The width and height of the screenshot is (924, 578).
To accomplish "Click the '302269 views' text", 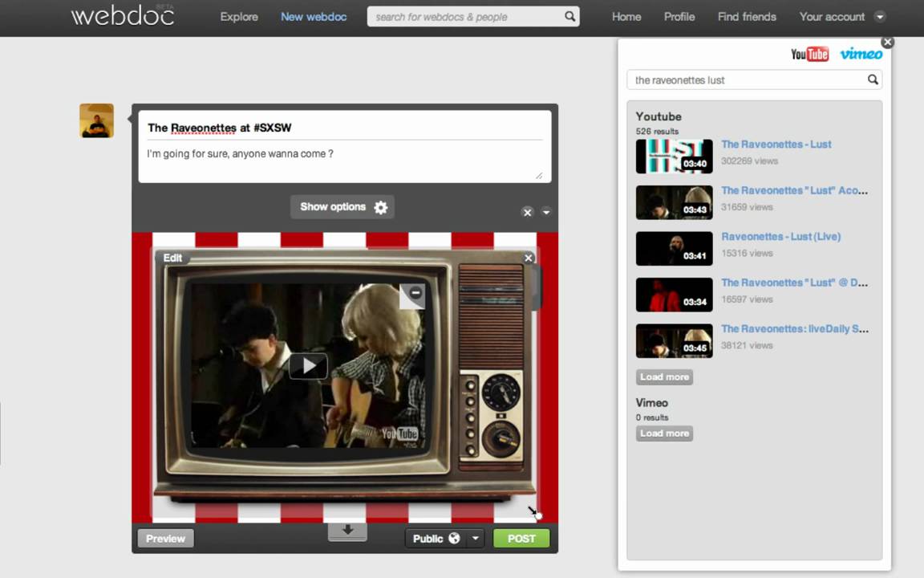I will (x=750, y=161).
